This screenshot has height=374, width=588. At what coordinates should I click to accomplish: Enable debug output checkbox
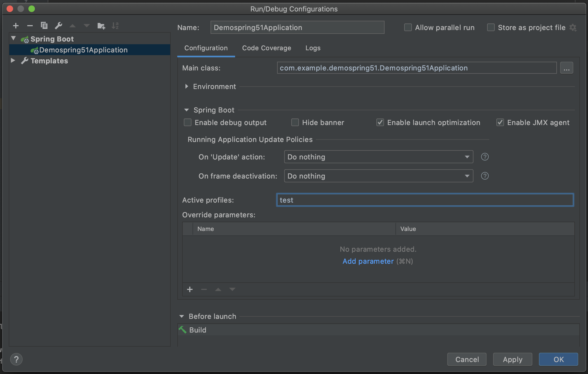pyautogui.click(x=188, y=122)
